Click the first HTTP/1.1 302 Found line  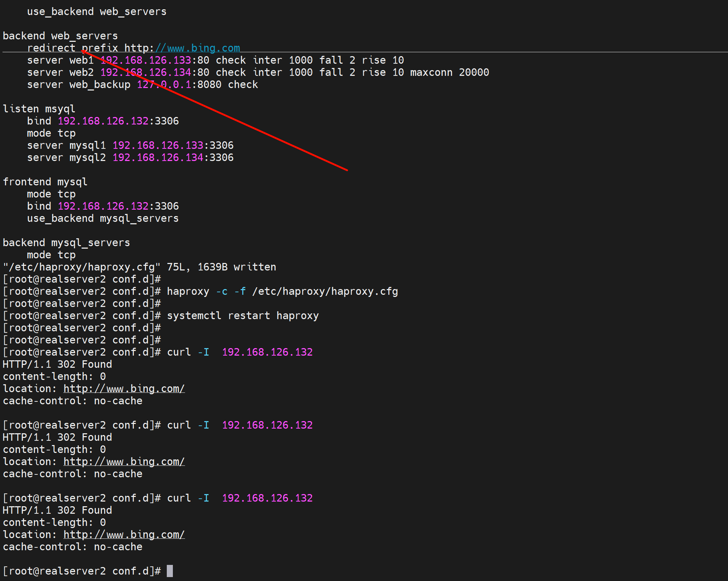tap(57, 364)
